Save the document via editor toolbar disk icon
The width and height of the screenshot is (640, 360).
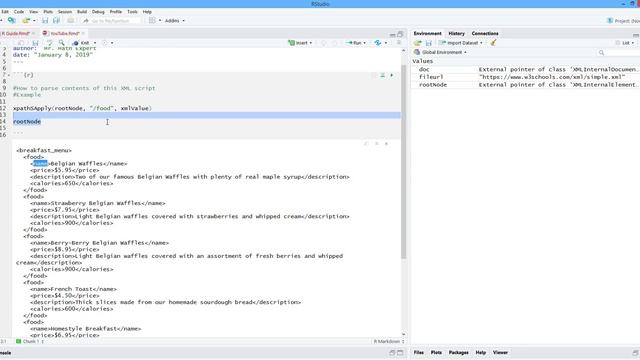coord(36,43)
